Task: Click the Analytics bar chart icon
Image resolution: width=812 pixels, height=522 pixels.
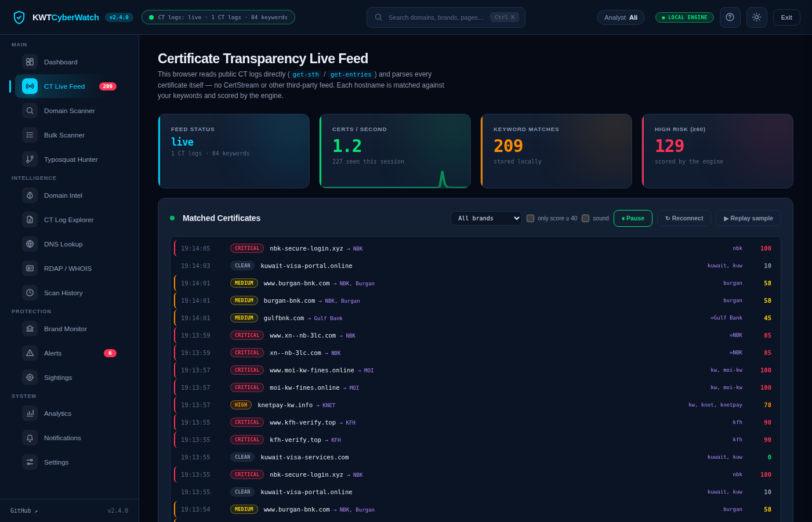Action: pos(30,414)
